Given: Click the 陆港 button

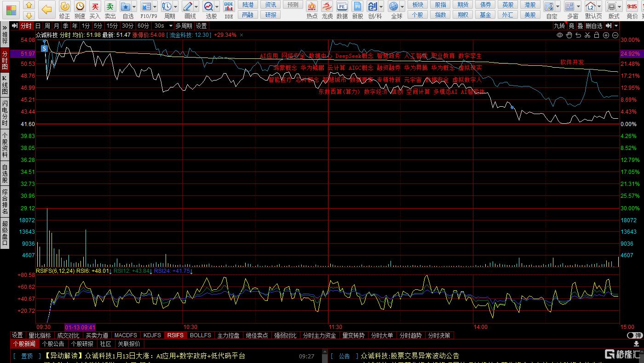Looking at the screenshot, I should pyautogui.click(x=247, y=5).
